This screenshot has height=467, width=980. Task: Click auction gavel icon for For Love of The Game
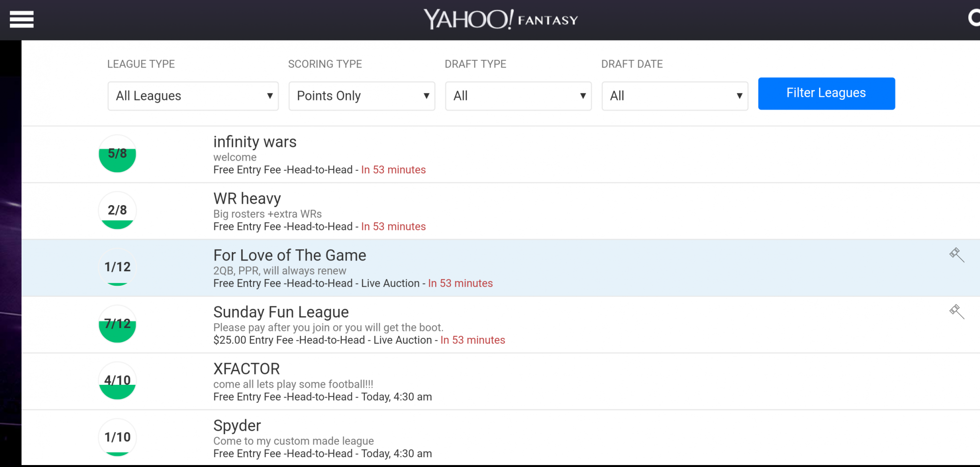[x=957, y=255]
